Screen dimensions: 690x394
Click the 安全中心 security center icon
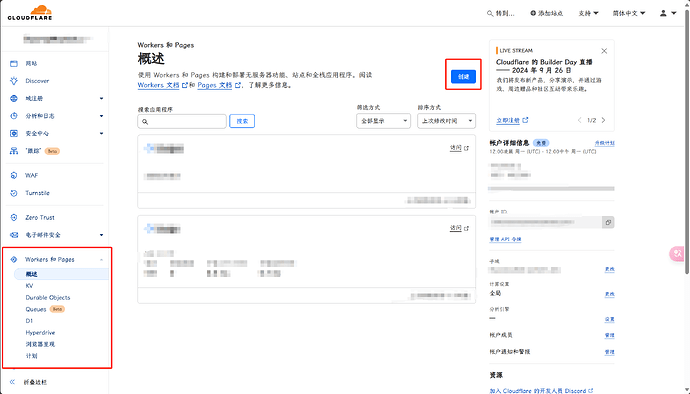coord(14,133)
